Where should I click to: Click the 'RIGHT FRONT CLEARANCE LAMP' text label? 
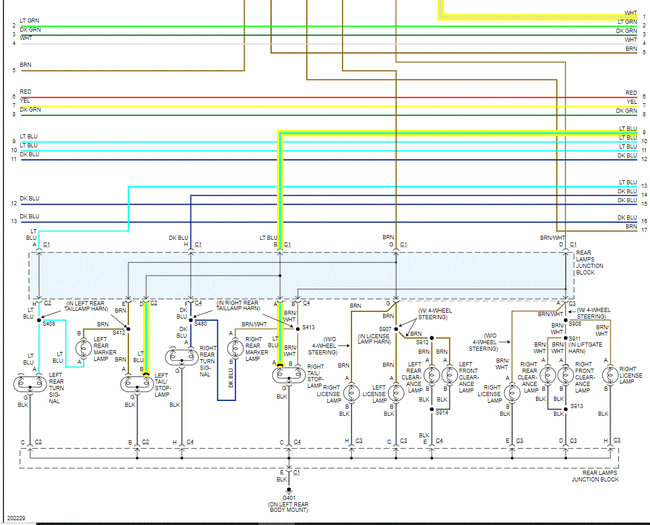pyautogui.click(x=585, y=377)
